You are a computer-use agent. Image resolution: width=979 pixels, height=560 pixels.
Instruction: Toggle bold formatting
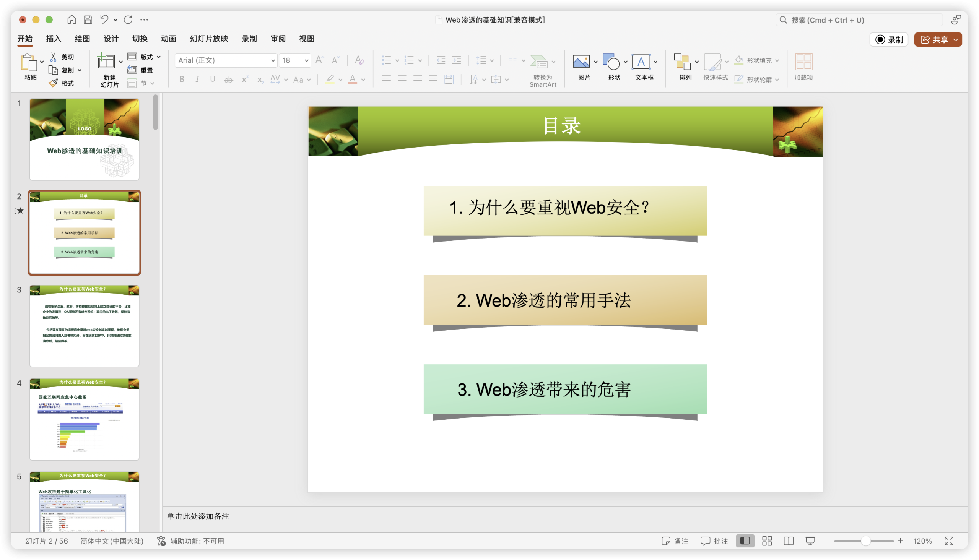(182, 79)
